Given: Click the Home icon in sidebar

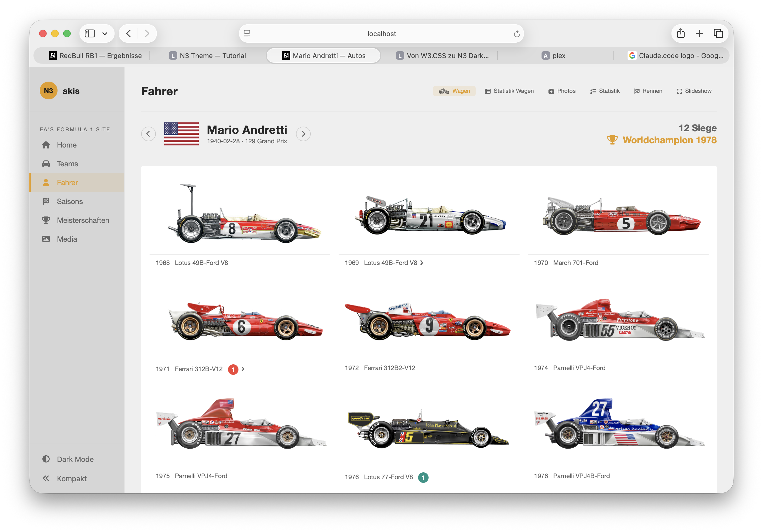Looking at the screenshot, I should pos(46,145).
